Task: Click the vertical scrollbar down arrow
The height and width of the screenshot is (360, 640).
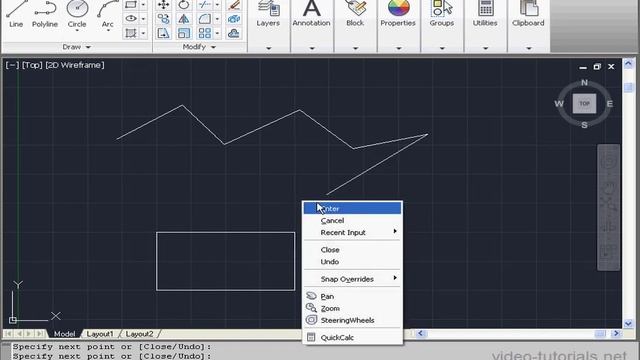Action: (629, 323)
